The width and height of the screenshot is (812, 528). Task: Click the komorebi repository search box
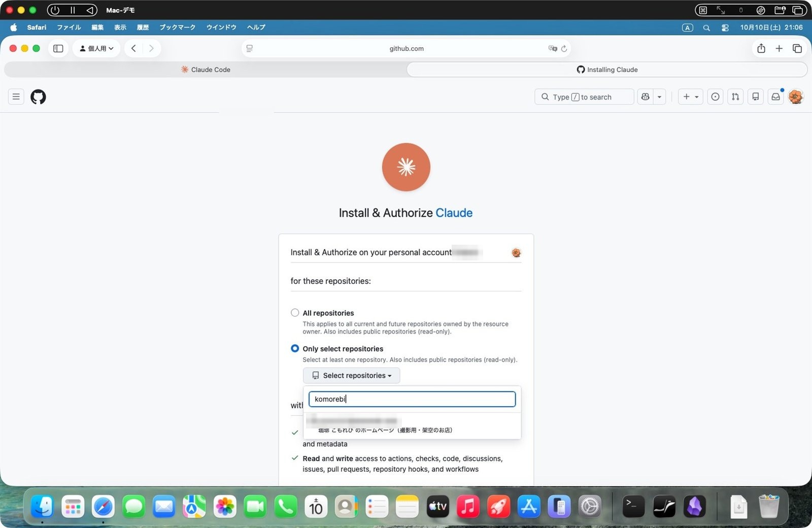tap(412, 399)
